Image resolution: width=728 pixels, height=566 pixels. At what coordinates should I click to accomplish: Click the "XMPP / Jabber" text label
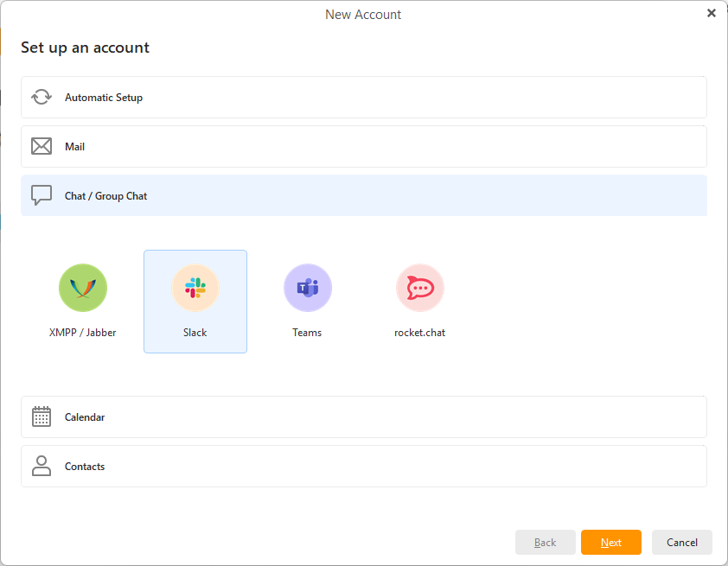click(83, 333)
